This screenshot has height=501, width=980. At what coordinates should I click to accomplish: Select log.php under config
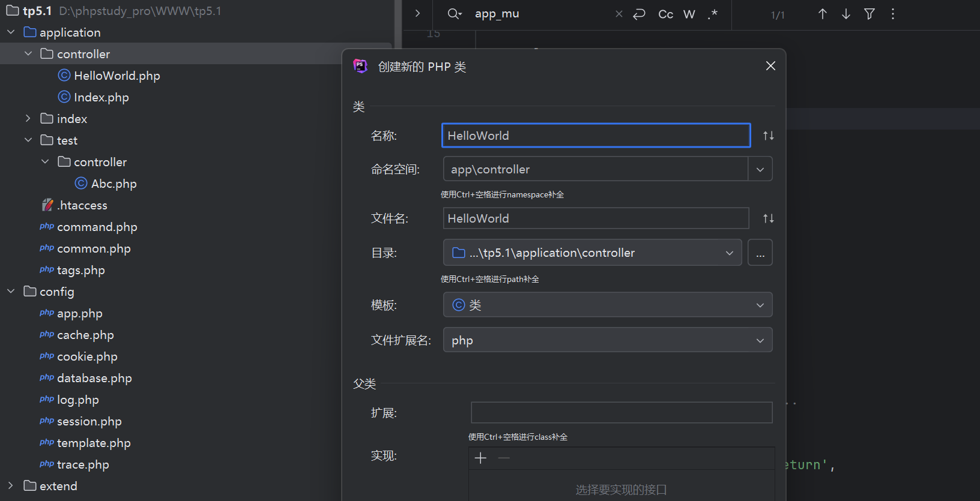click(x=78, y=400)
